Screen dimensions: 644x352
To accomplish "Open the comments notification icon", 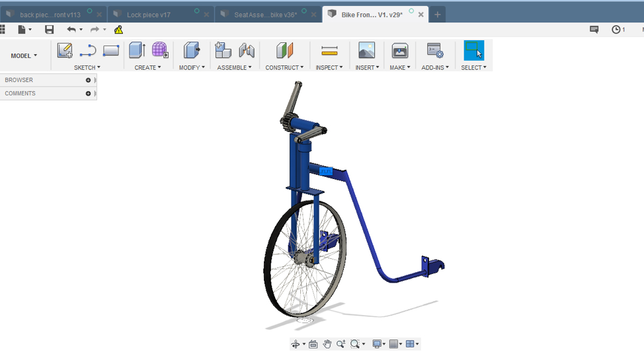I will (594, 30).
